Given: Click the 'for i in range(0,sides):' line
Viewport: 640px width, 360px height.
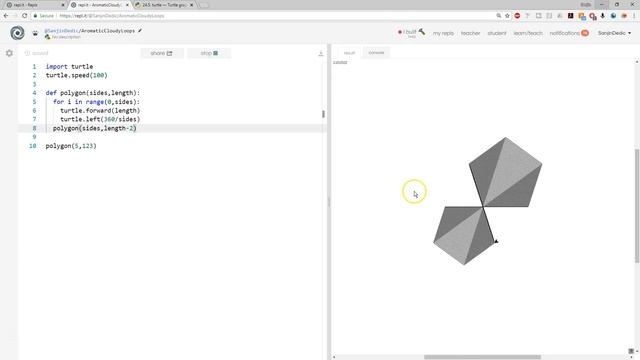Looking at the screenshot, I should (96, 102).
